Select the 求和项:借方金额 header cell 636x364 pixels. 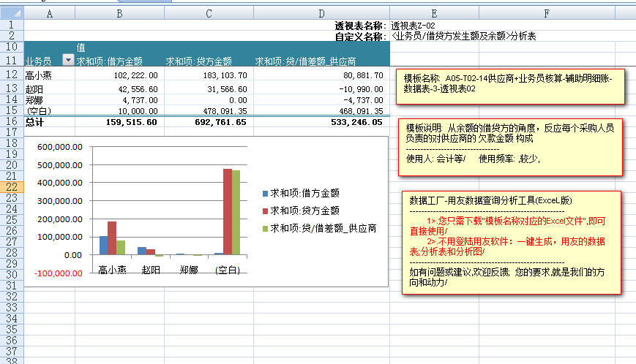pos(119,61)
